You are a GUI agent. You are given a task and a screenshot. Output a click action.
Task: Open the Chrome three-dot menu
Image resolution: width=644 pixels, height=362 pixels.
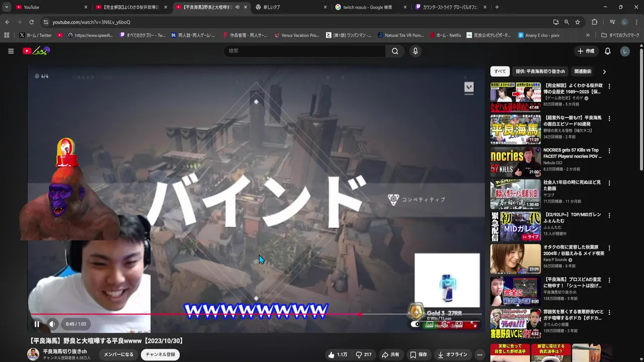tap(636, 22)
